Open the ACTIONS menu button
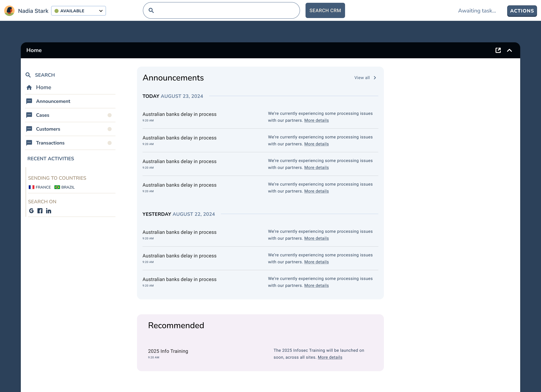This screenshot has width=541, height=392. pyautogui.click(x=522, y=11)
